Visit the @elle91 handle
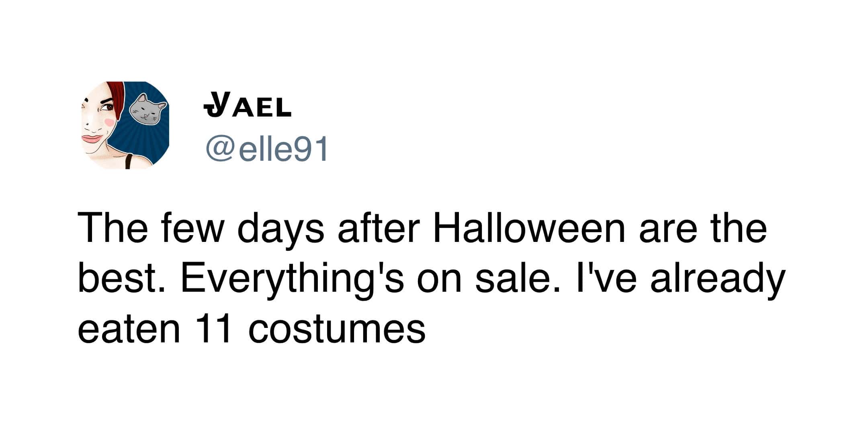The height and width of the screenshot is (430, 868). tap(267, 149)
